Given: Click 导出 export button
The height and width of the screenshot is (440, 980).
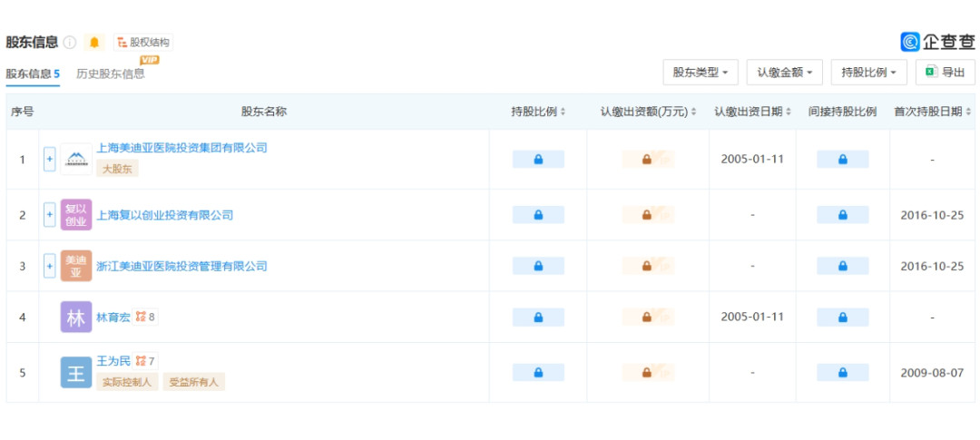Looking at the screenshot, I should click(945, 73).
